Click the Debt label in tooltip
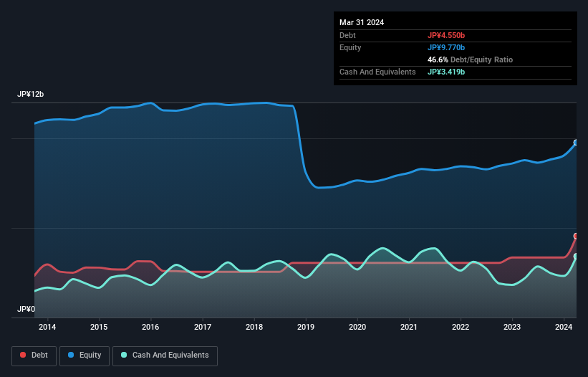Screen dimensions: 588x377 (347, 35)
